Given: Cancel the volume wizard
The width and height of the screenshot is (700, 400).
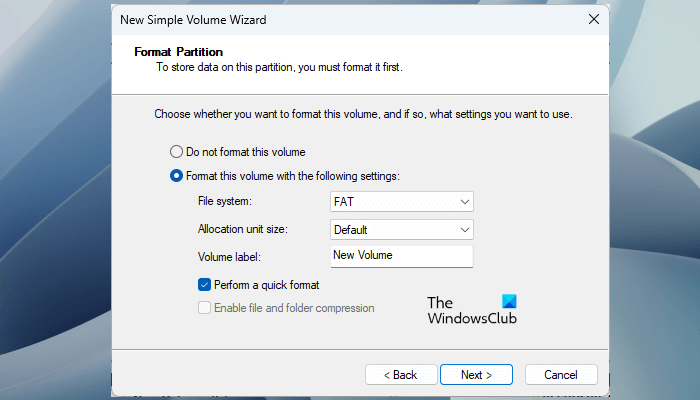Looking at the screenshot, I should tap(561, 375).
